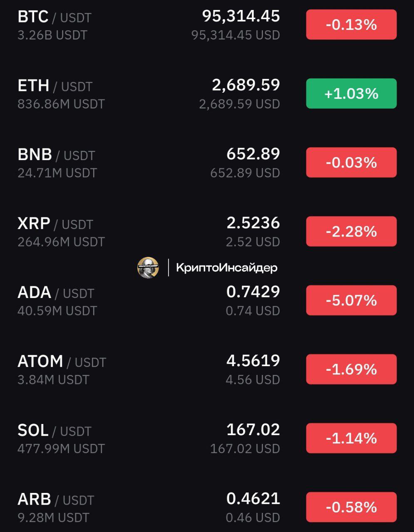Open the КриптоИнсайдер channel name link
This screenshot has width=414, height=532.
226,268
